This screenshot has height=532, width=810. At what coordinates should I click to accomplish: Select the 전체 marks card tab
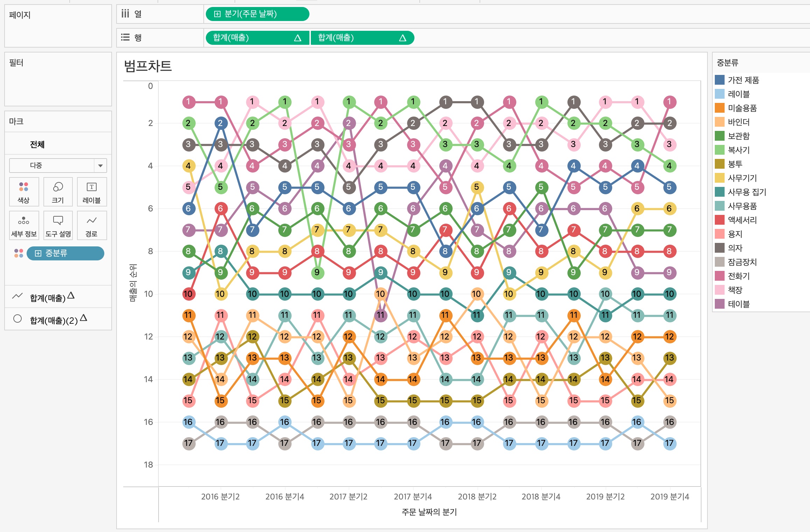tap(37, 144)
